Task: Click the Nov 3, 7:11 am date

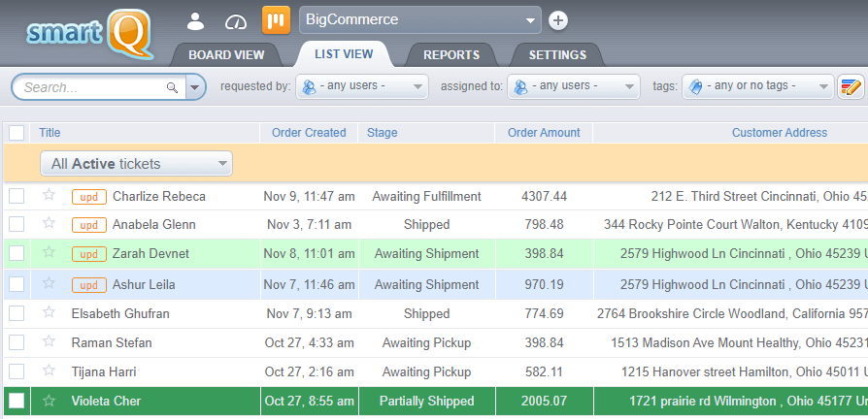Action: (x=309, y=224)
